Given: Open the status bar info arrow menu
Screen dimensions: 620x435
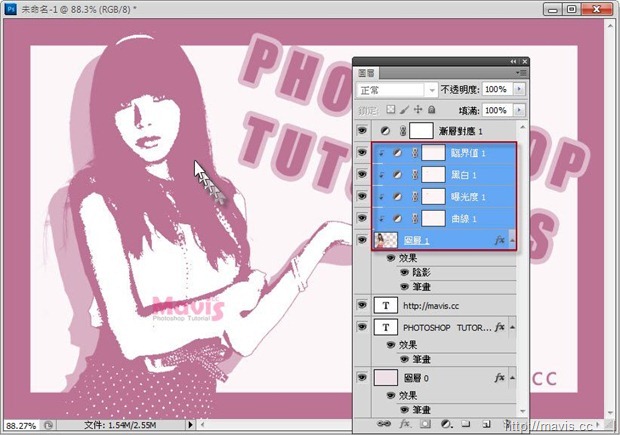Looking at the screenshot, I should click(x=191, y=425).
